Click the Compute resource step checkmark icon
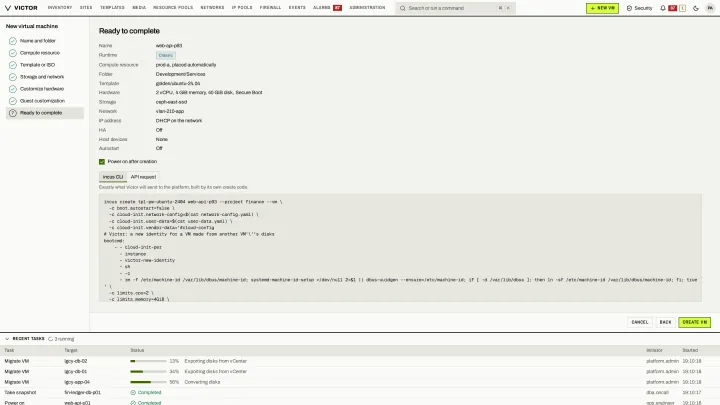720x405 pixels. click(13, 53)
